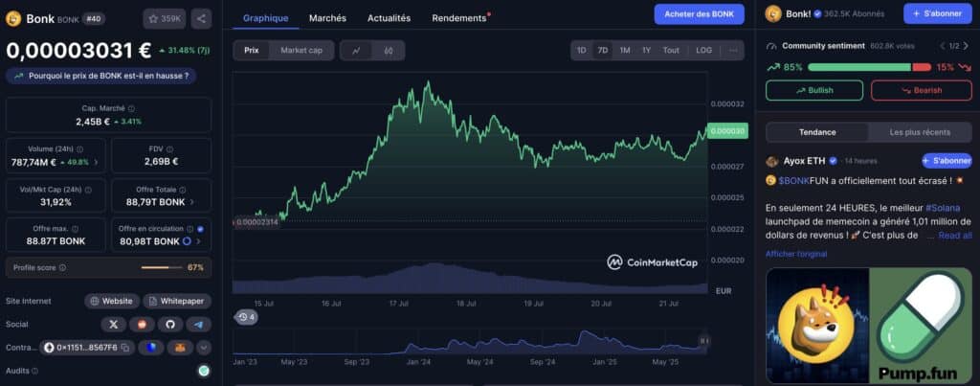This screenshot has width=980, height=386.
Task: Open Website link
Action: (112, 301)
